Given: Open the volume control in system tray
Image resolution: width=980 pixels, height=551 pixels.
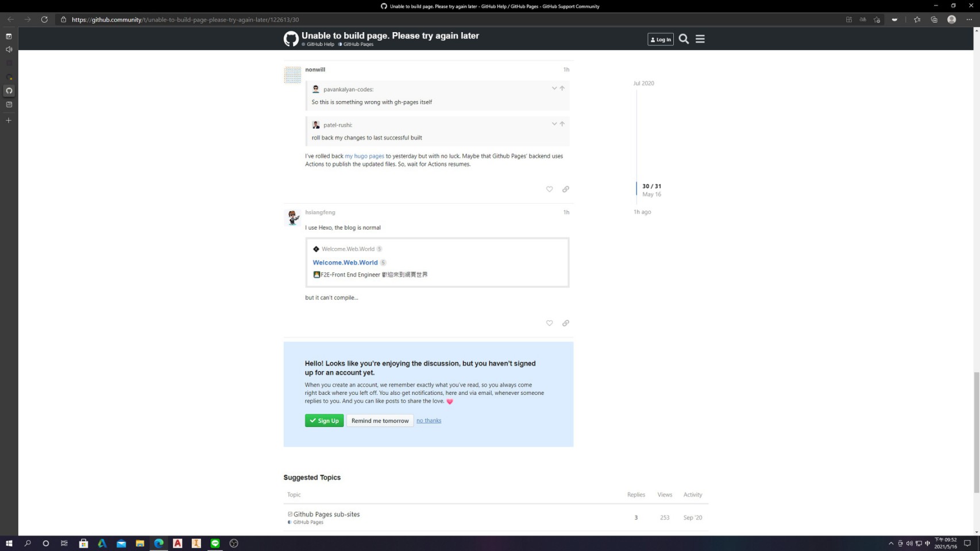Looking at the screenshot, I should pyautogui.click(x=909, y=544).
